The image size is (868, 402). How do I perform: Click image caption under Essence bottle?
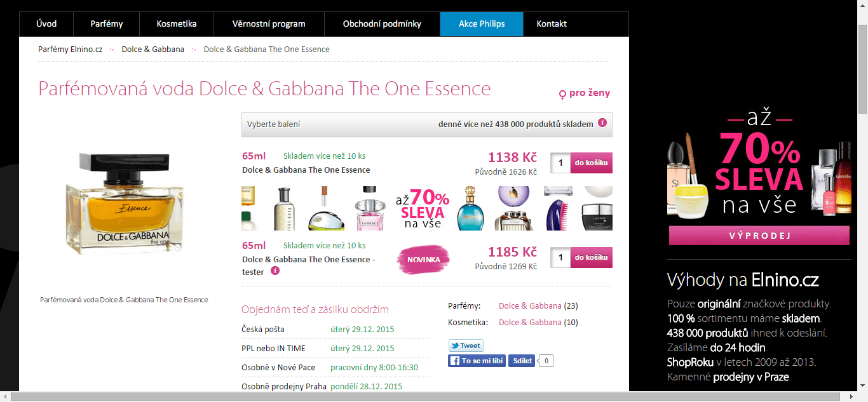click(x=124, y=300)
